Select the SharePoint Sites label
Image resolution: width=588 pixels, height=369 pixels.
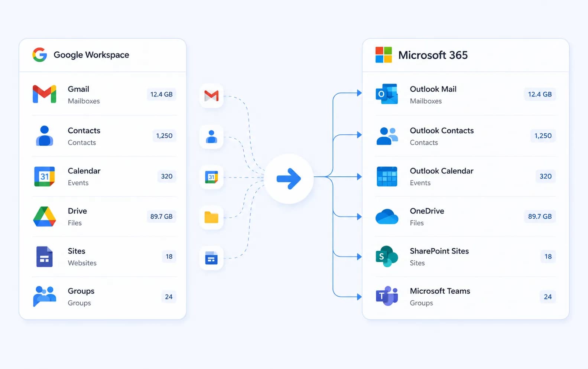pos(439,251)
